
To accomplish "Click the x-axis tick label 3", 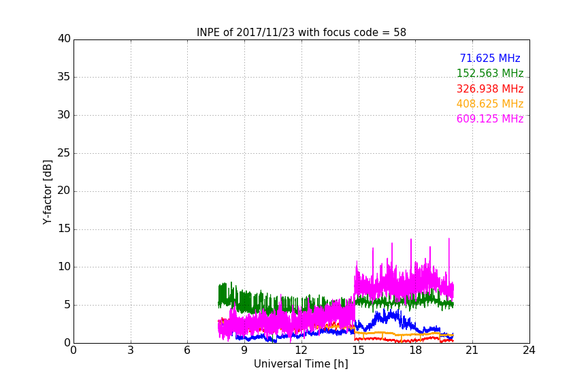I will pos(131,350).
